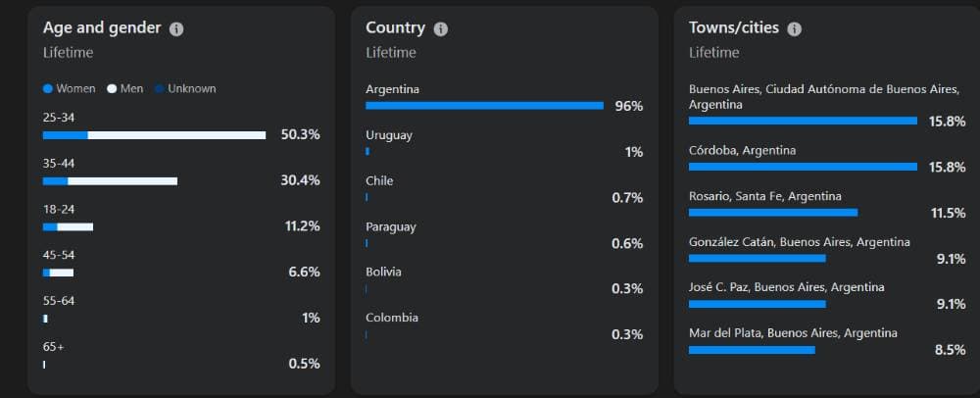Click the Rosario, Santa Fe bar

[773, 213]
